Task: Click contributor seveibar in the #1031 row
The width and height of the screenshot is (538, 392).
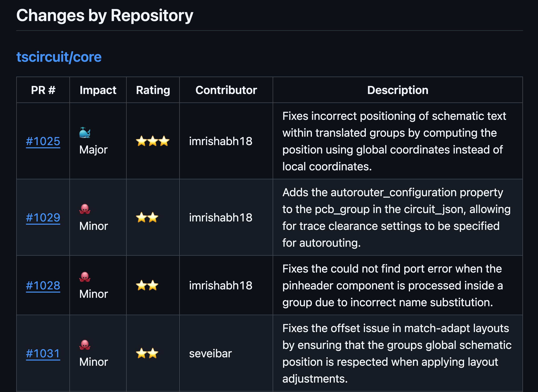Action: 210,354
